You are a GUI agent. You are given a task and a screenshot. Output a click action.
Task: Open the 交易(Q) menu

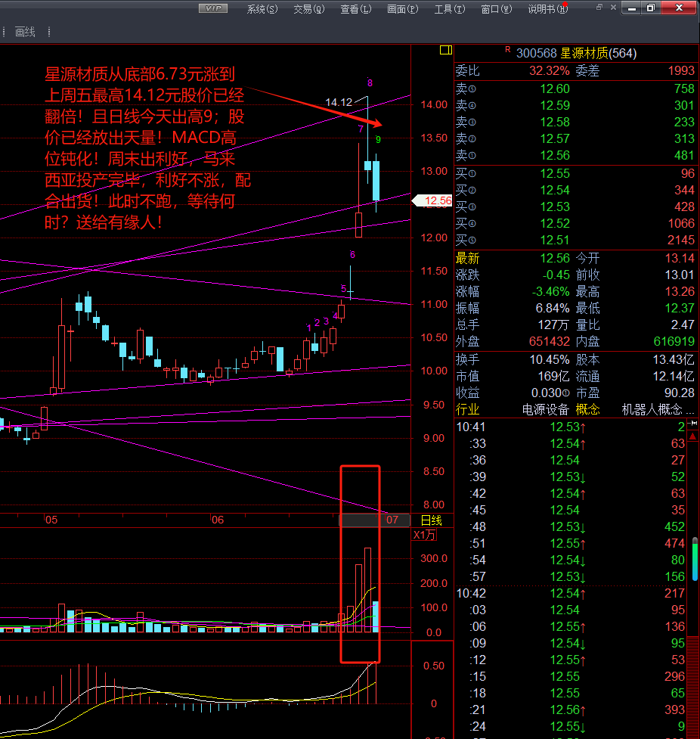(309, 9)
